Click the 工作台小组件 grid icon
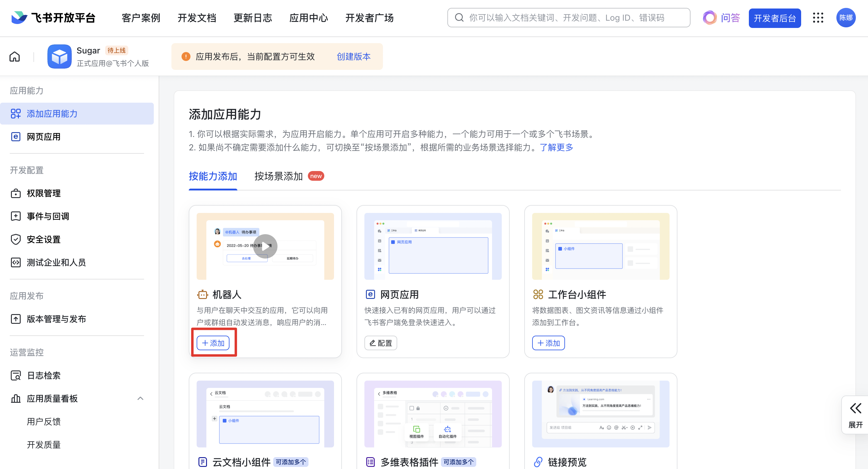 pyautogui.click(x=538, y=295)
